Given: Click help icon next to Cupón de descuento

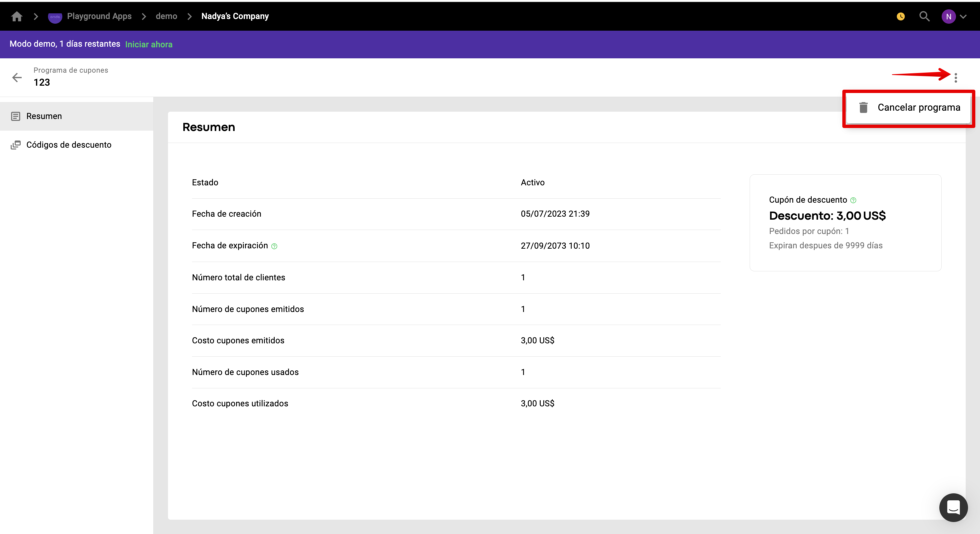Looking at the screenshot, I should tap(853, 200).
